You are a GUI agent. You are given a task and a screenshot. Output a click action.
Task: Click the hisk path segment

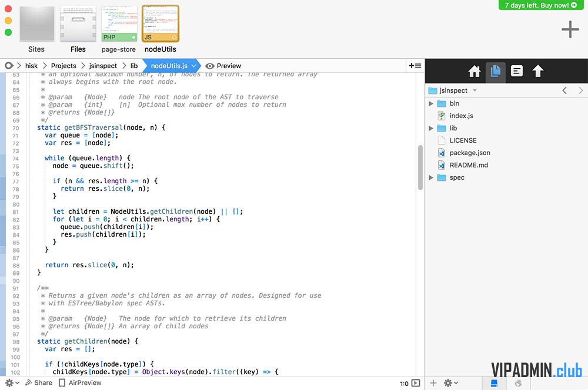[32, 66]
